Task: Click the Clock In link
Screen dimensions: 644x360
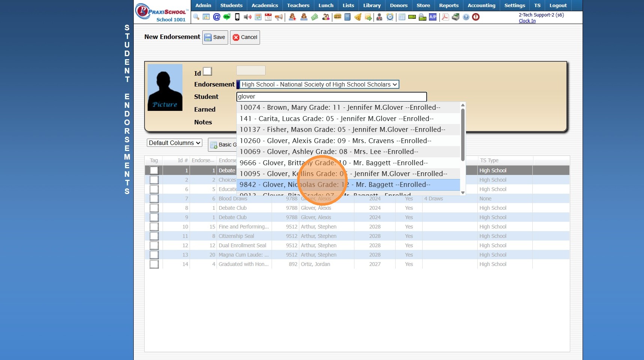Action: pyautogui.click(x=527, y=21)
